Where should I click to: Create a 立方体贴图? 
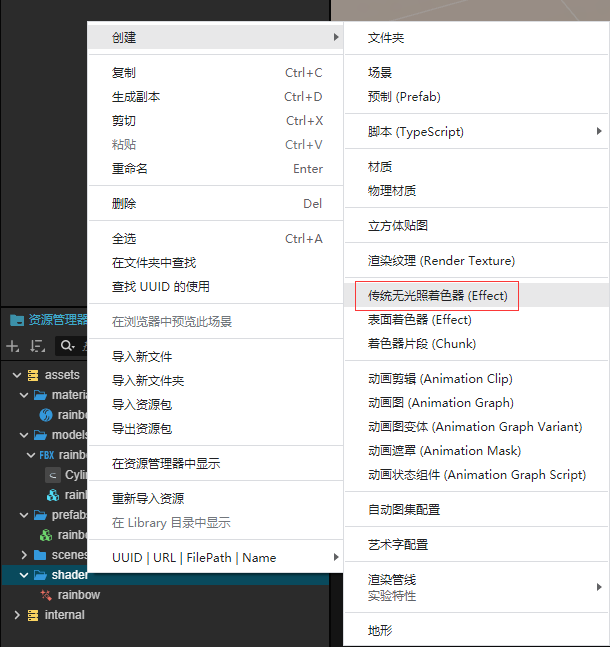pos(477,226)
